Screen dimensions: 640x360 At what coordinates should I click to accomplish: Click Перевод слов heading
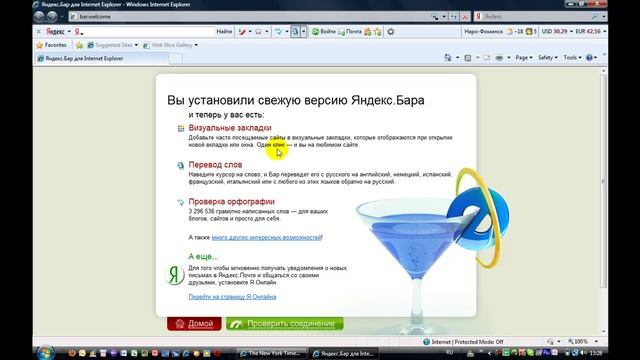click(215, 164)
